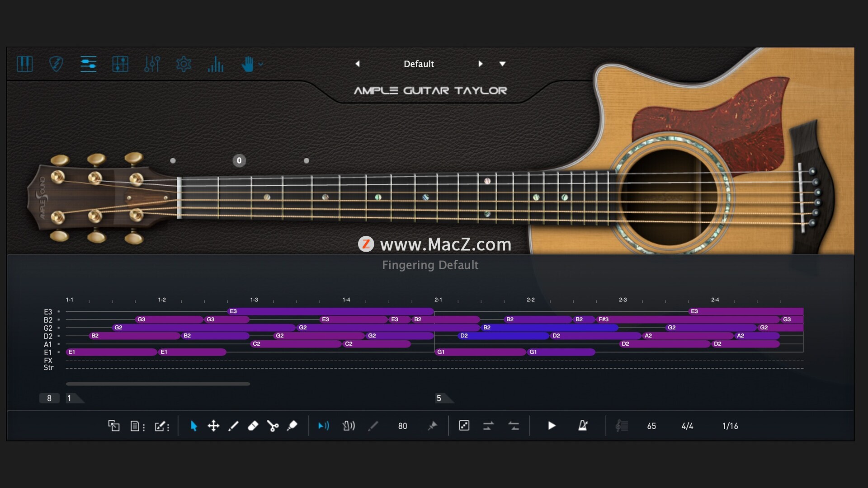
Task: Open the highlighted tab player panel icon
Action: (88, 64)
